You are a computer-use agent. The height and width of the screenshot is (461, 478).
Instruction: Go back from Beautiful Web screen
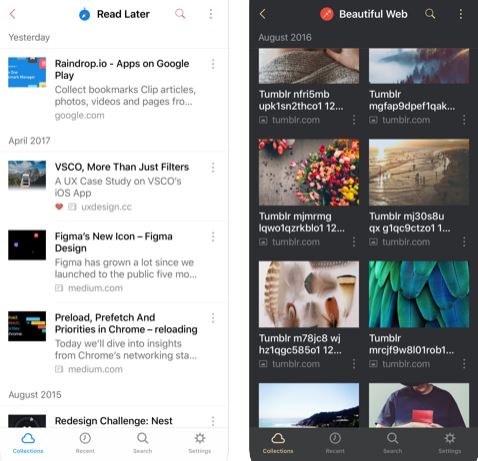263,14
